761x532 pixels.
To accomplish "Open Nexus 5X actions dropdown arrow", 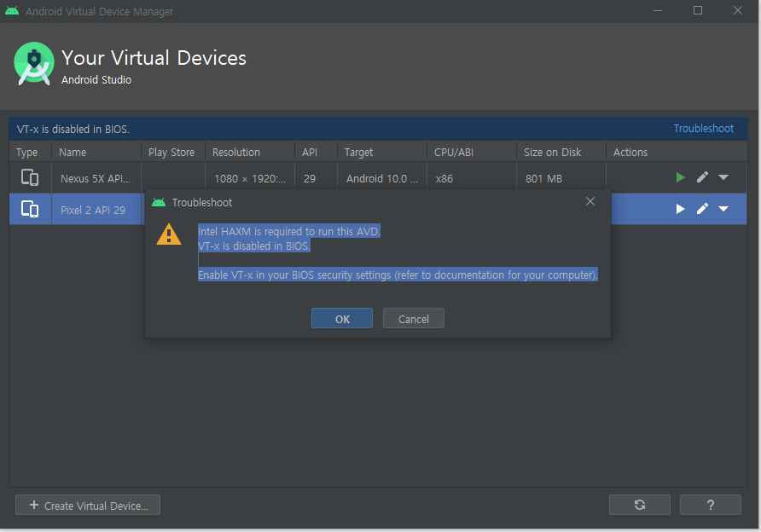I will click(723, 177).
